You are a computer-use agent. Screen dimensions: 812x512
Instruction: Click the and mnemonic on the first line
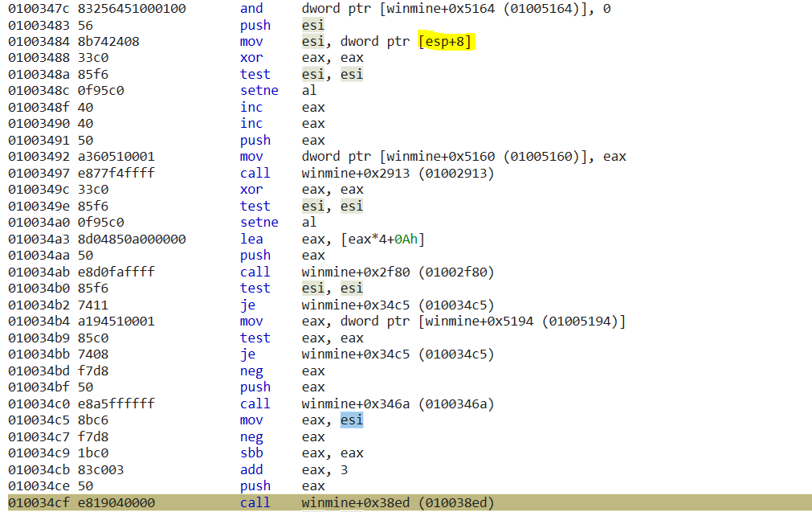251,9
